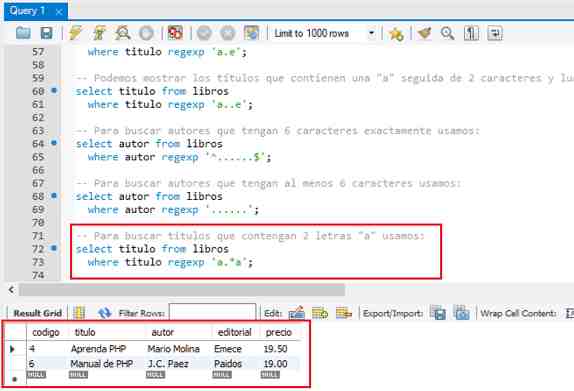The image size is (574, 391).
Task: Refresh the result grid data
Action: click(x=105, y=313)
